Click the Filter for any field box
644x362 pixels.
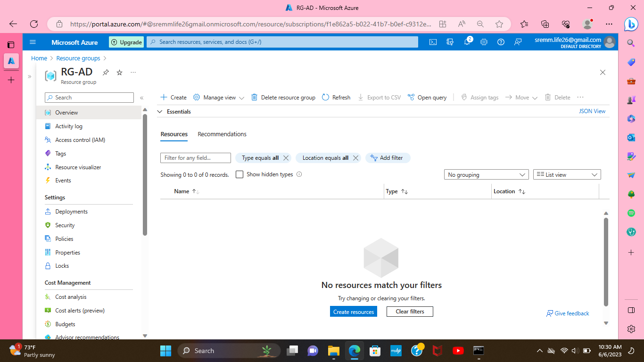(195, 157)
